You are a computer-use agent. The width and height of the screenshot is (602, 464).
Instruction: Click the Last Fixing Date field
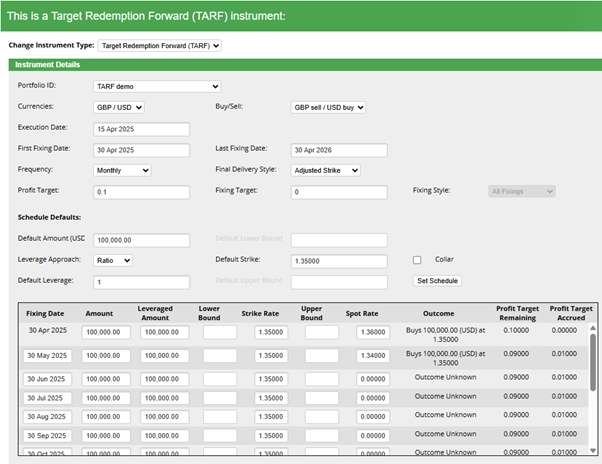pyautogui.click(x=339, y=150)
